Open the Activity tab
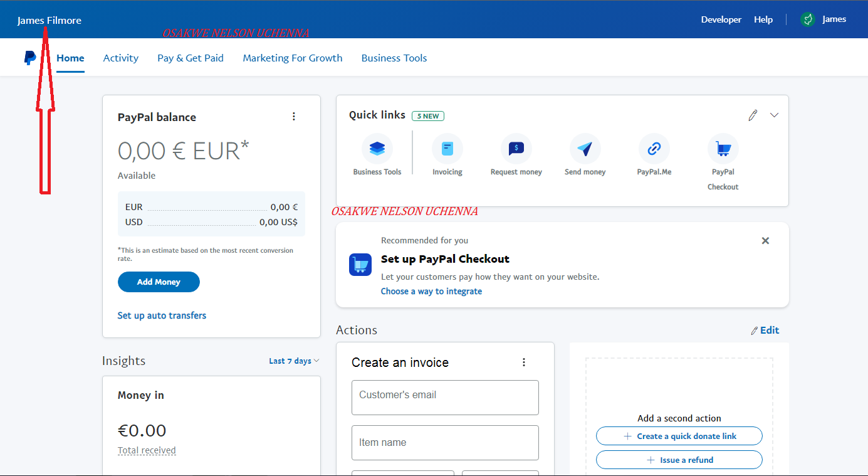The height and width of the screenshot is (476, 868). (x=121, y=58)
